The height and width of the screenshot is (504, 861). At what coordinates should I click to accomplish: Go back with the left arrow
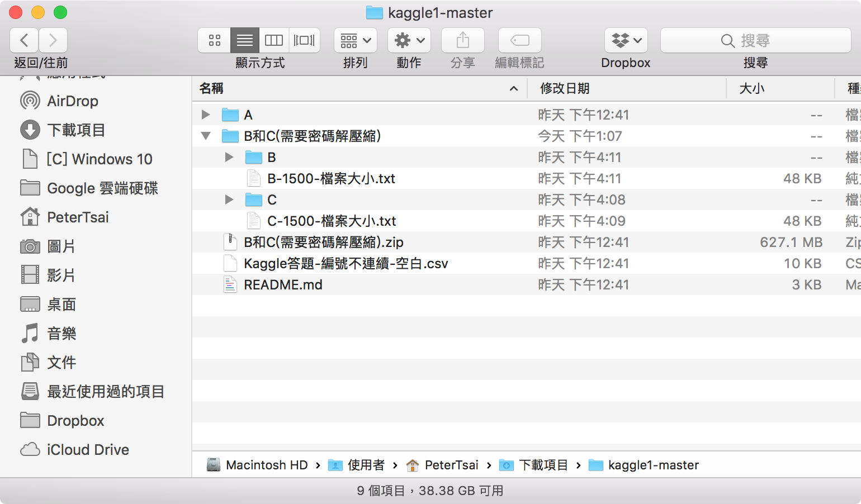point(24,40)
